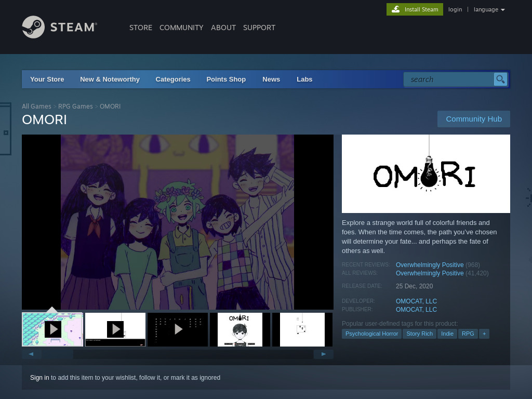The image size is (532, 399).
Task: Click the OMORI logo header image
Action: click(426, 174)
